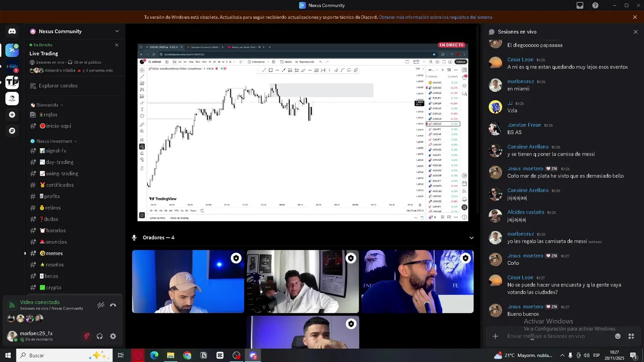Open the dudas channel
Screen dimensions: 644x362
tap(75, 219)
